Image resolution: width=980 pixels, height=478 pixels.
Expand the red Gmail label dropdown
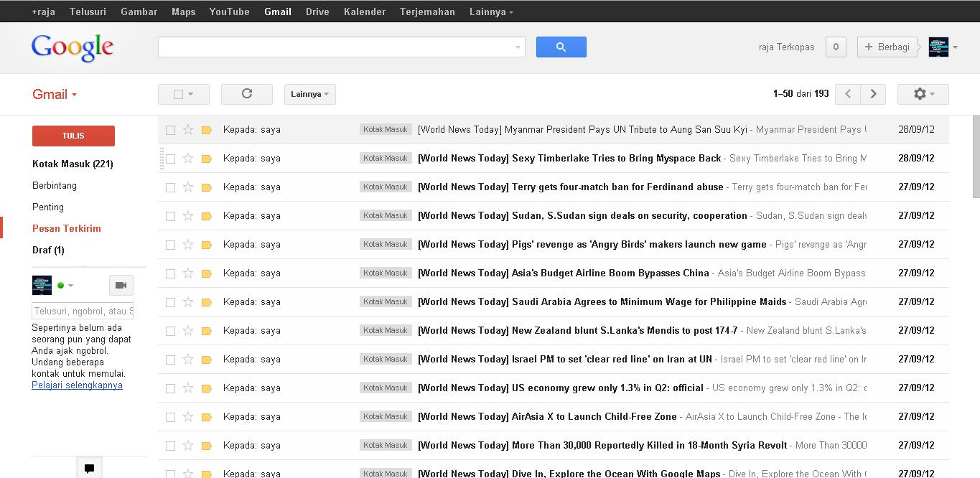point(74,94)
